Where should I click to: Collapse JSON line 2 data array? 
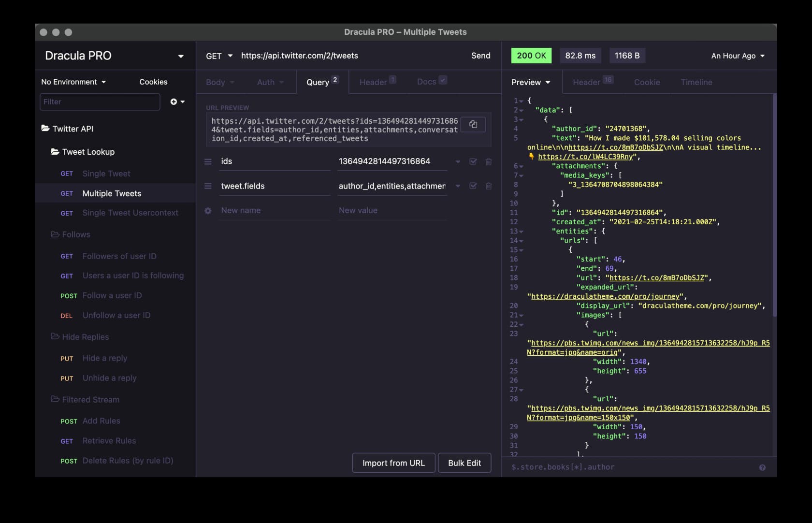tap(522, 110)
